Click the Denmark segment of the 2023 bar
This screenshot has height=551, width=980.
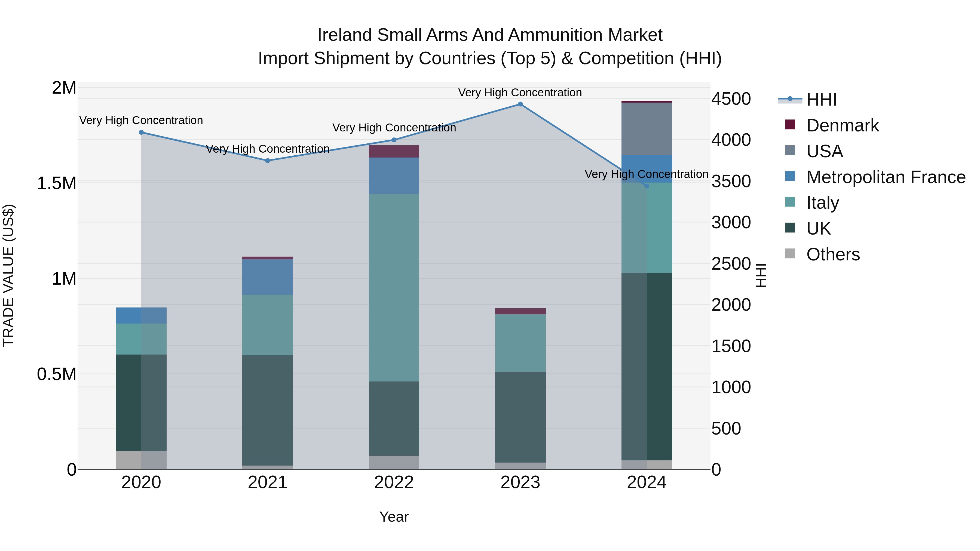pyautogui.click(x=520, y=312)
